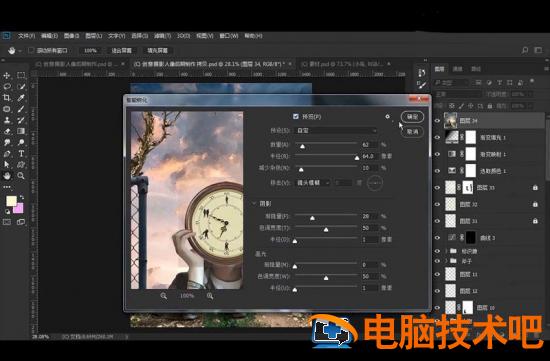Viewport: 550px width, 361px height.
Task: Select the Move tool in toolbox
Action: [x=7, y=75]
